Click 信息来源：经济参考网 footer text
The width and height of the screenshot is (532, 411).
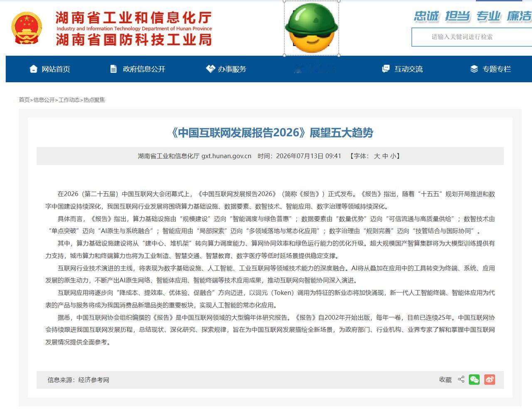(79, 380)
